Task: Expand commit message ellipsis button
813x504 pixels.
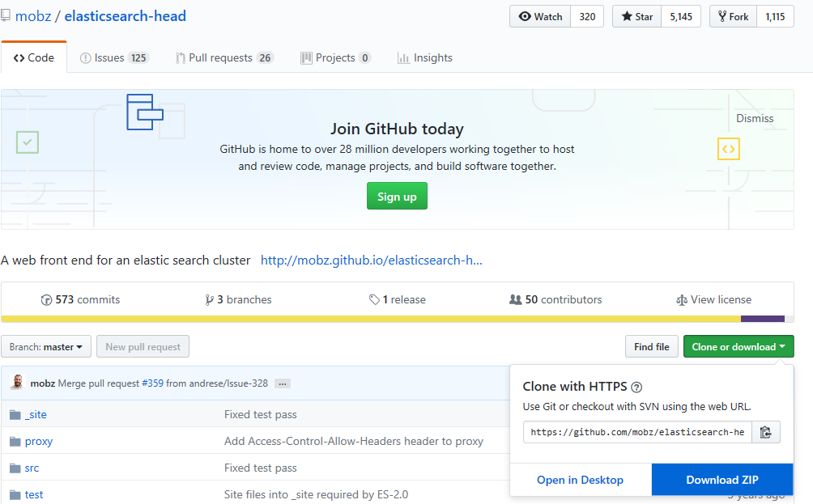Action: [x=282, y=383]
